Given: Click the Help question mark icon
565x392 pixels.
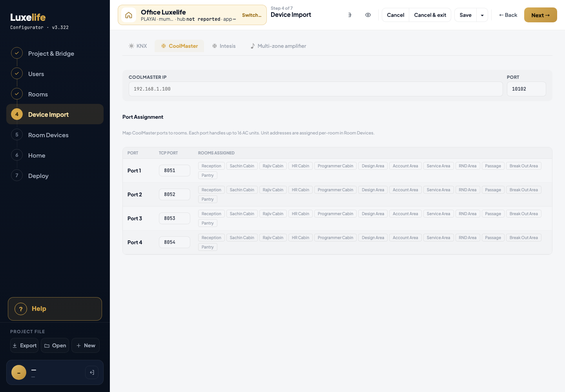Looking at the screenshot, I should click(21, 309).
